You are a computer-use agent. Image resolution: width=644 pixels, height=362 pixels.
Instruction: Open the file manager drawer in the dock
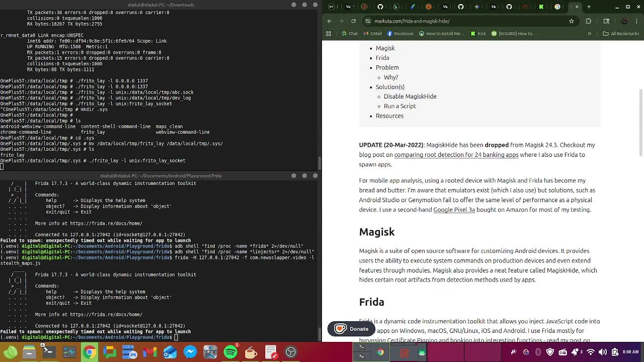(x=29, y=352)
